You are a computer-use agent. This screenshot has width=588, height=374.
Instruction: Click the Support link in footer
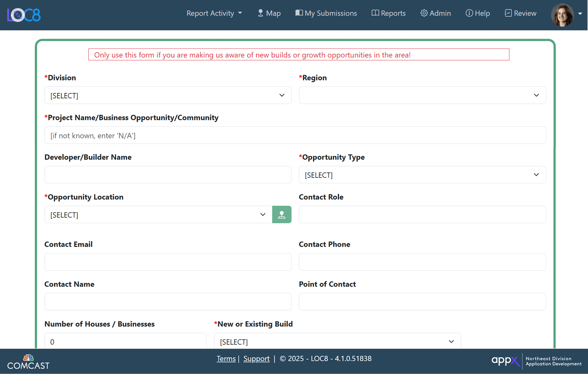coord(256,359)
